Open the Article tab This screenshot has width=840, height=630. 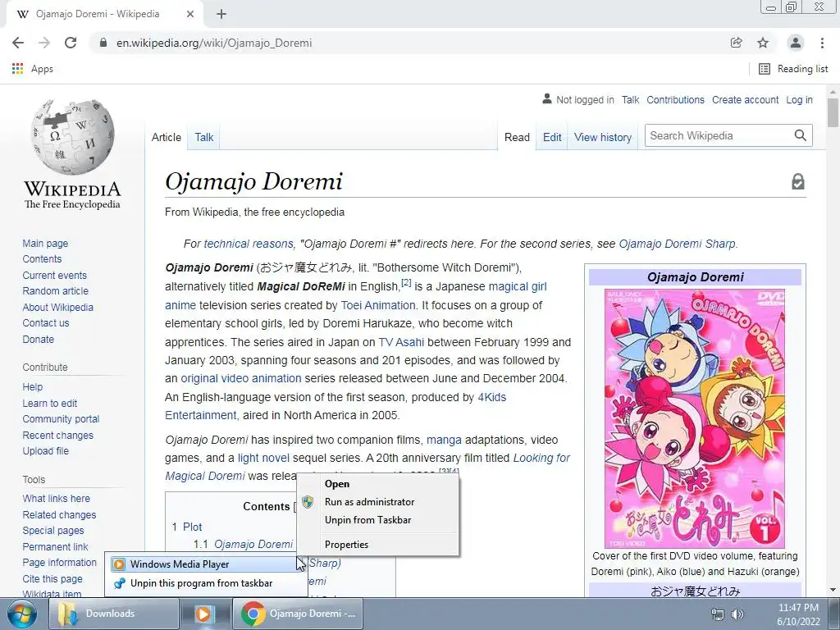click(166, 137)
